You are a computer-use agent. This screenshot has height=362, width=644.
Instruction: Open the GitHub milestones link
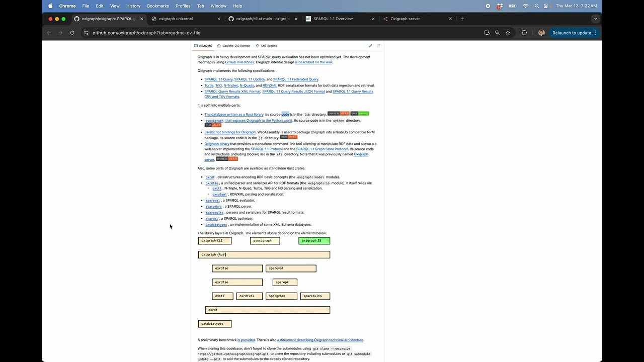[239, 62]
